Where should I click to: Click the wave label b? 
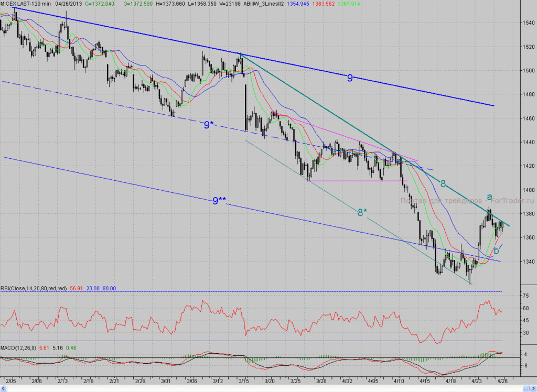[496, 251]
